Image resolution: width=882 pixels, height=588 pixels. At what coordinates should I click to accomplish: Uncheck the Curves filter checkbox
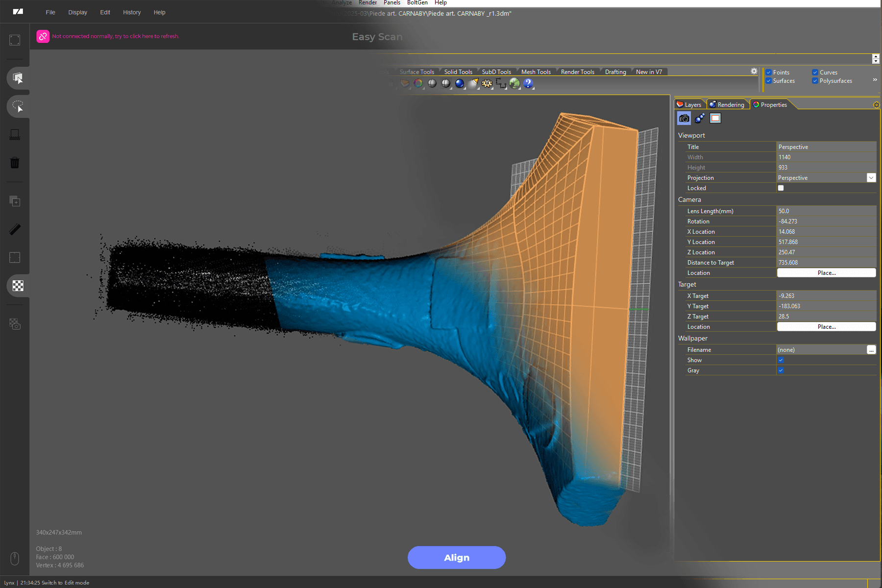click(x=815, y=73)
